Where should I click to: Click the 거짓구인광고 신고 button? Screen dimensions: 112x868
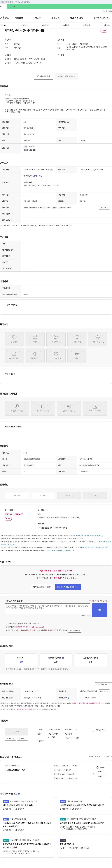(104, 684)
